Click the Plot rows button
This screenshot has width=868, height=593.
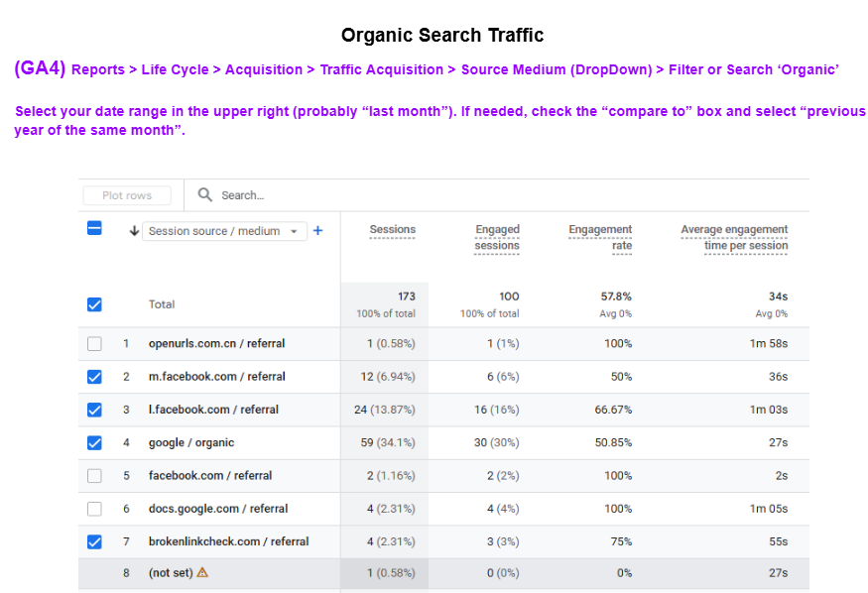point(127,195)
